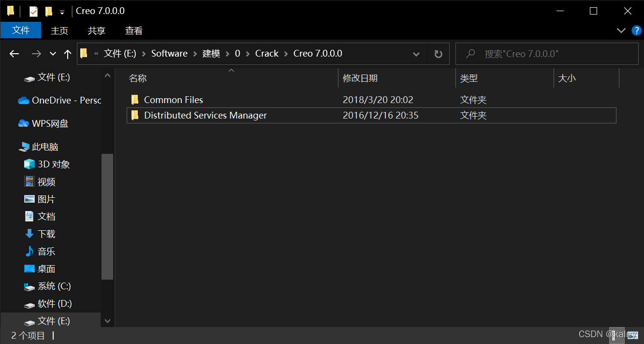
Task: Open 桌面 in the sidebar
Action: coord(40,269)
